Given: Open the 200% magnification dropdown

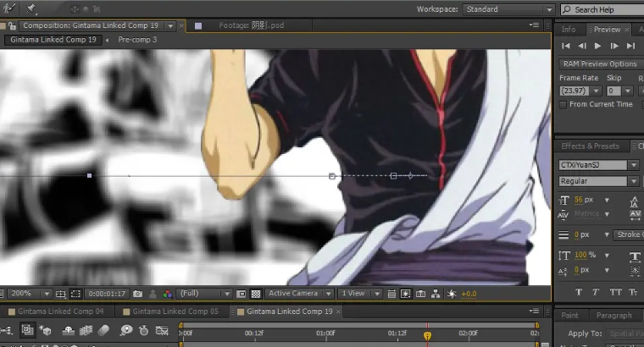Looking at the screenshot, I should 29,294.
